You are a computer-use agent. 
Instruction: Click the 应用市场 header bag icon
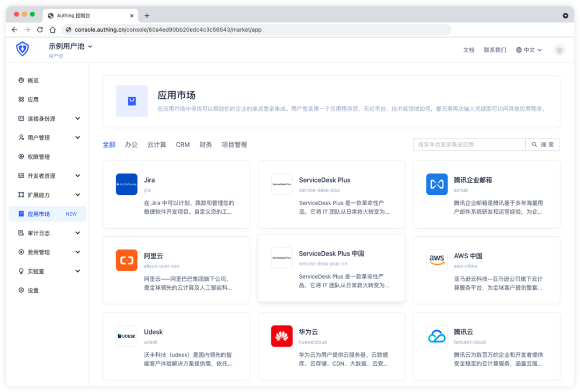point(132,101)
